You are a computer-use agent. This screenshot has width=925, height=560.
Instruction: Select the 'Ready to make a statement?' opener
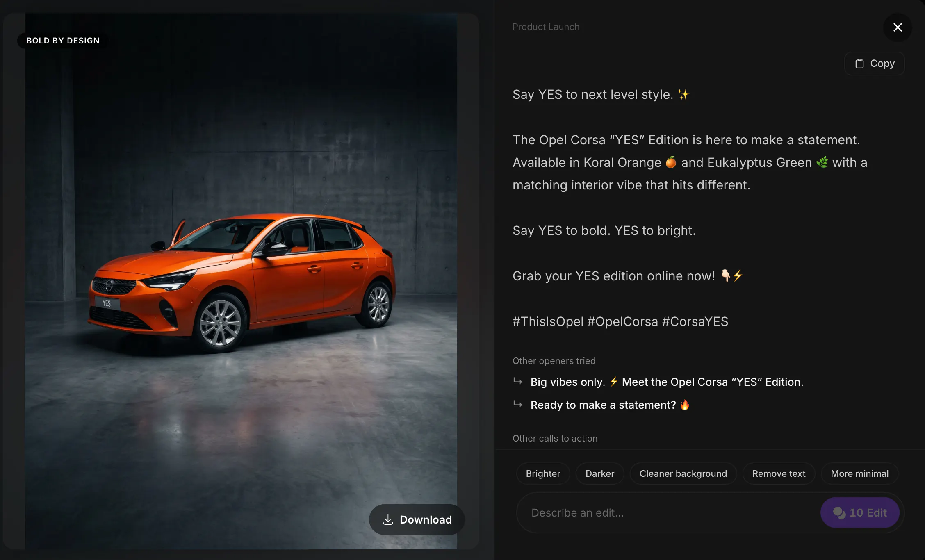(x=610, y=405)
